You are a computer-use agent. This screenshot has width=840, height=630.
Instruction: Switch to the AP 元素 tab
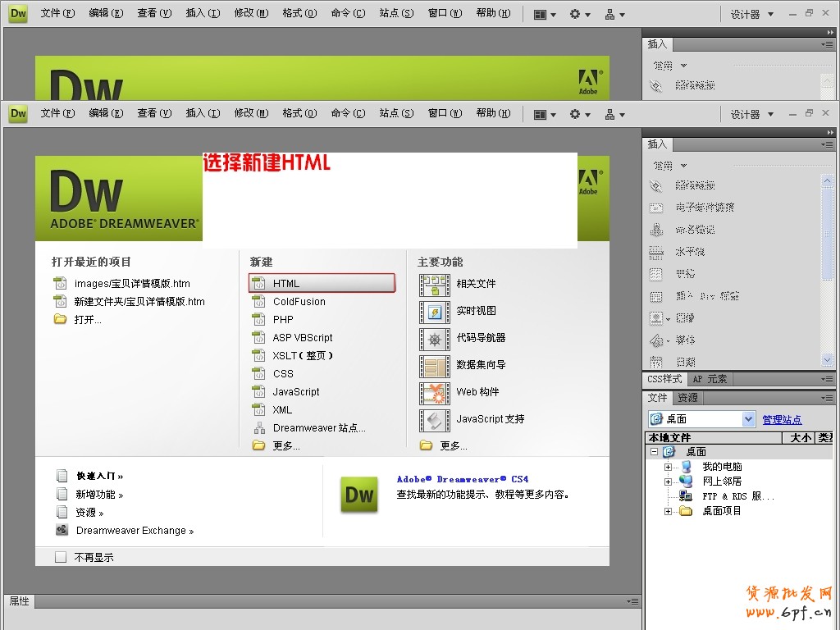(x=710, y=379)
